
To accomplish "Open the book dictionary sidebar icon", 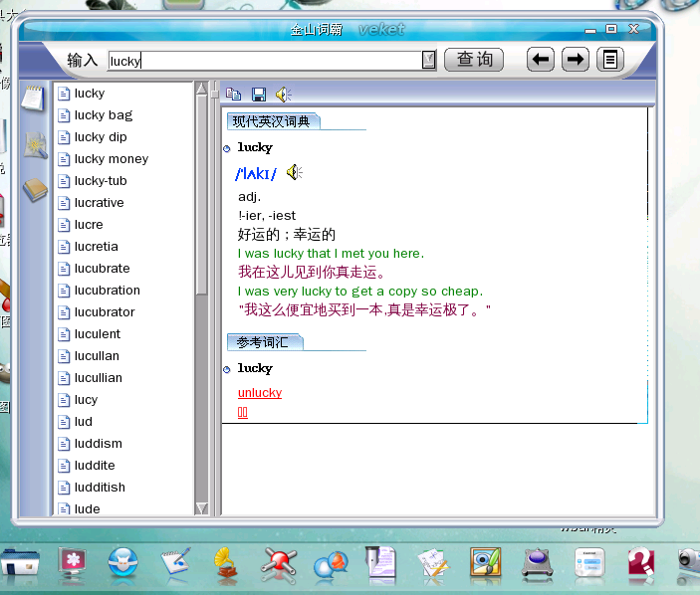I will click(35, 190).
